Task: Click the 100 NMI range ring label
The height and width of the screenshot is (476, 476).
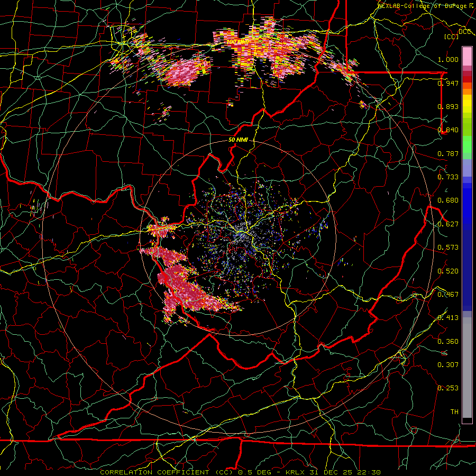Action: tap(237, 42)
